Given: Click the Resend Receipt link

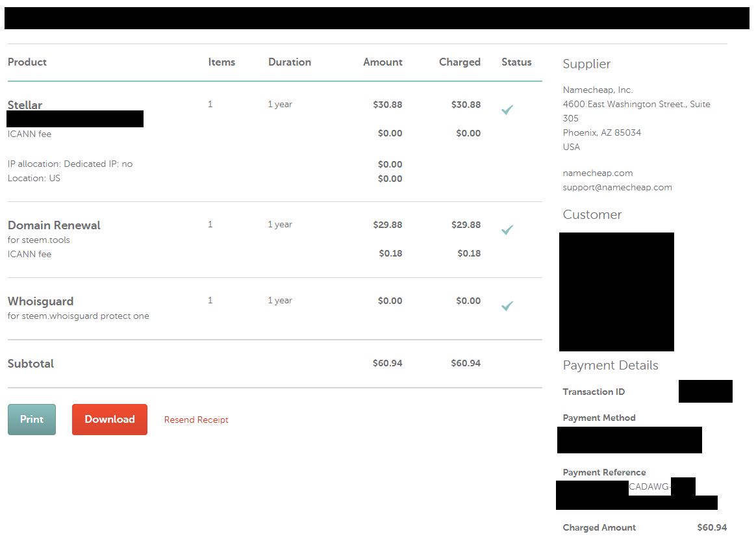Looking at the screenshot, I should (x=196, y=420).
